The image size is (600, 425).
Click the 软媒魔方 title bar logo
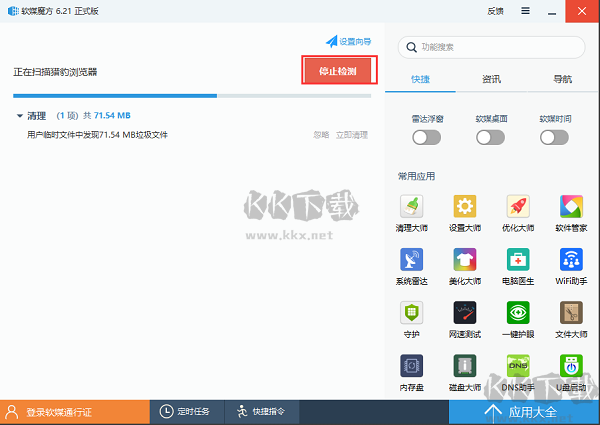coord(13,11)
